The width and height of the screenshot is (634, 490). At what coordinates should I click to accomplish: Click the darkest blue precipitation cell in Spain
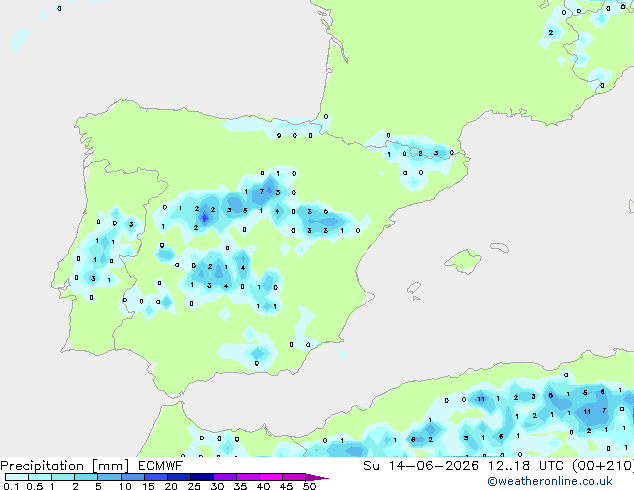(205, 218)
